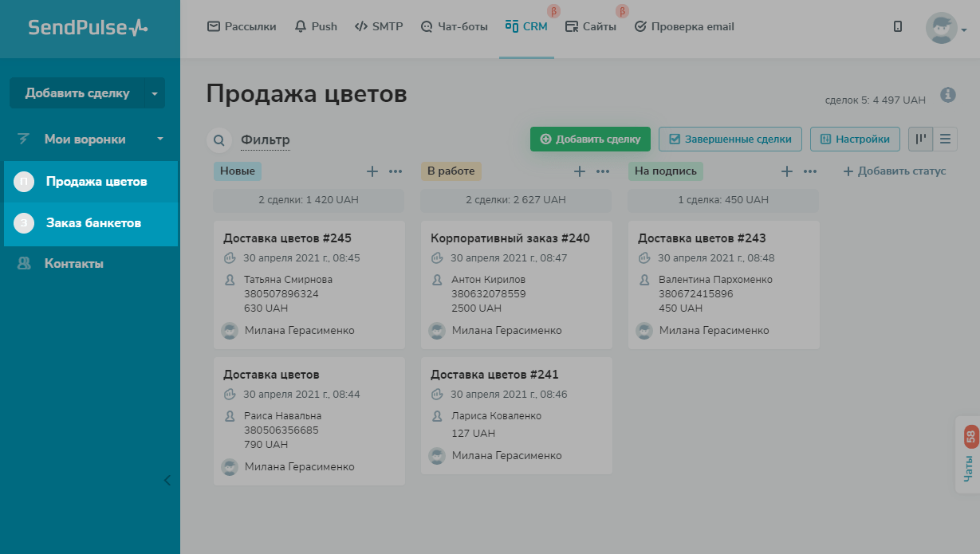The height and width of the screenshot is (554, 980).
Task: Go to the Рассылки tab
Action: [242, 26]
